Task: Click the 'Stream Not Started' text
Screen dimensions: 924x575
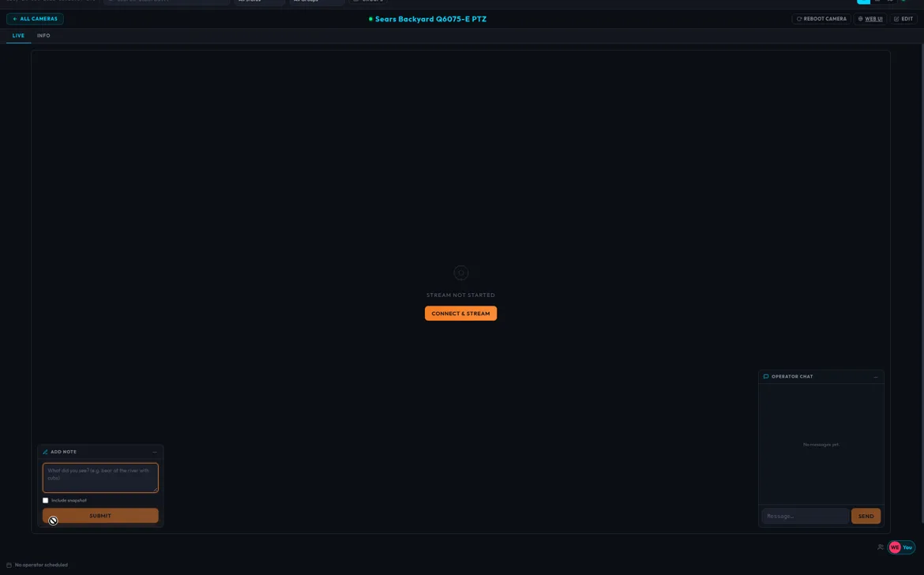Action: [x=461, y=295]
